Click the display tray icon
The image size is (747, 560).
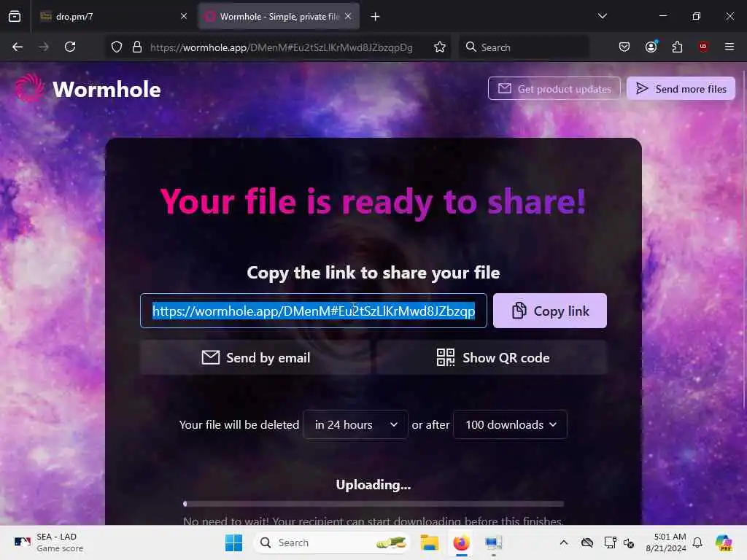click(610, 542)
